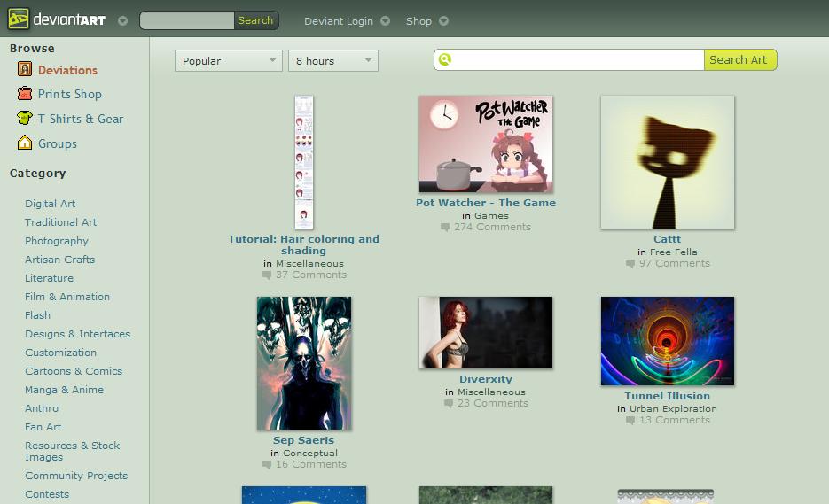Select the Traditional Art category
This screenshot has width=829, height=504.
[x=61, y=222]
